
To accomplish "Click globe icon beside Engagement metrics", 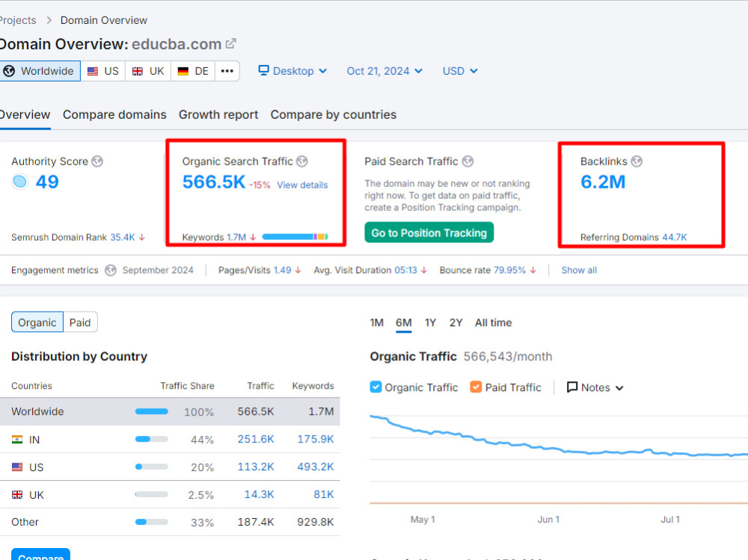I will click(x=111, y=271).
